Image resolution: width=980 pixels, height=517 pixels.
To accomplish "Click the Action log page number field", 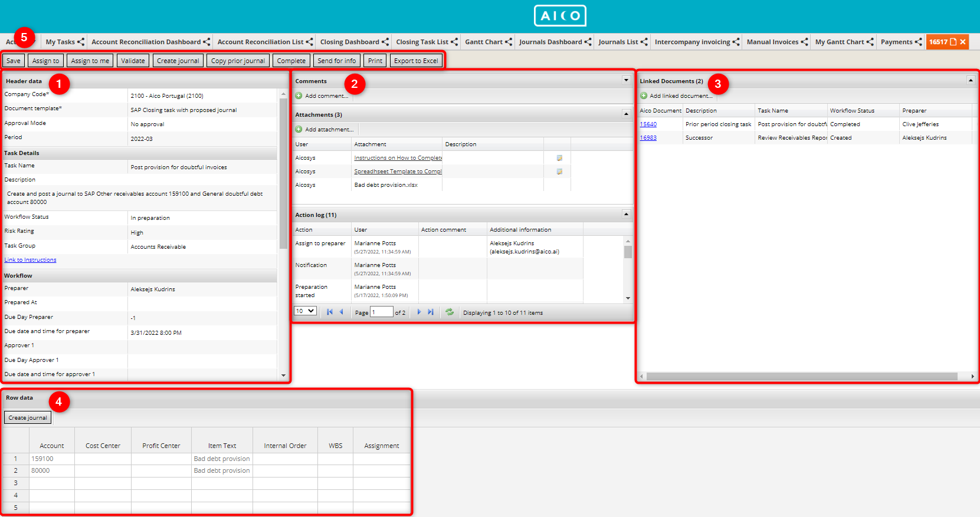I will (x=382, y=312).
